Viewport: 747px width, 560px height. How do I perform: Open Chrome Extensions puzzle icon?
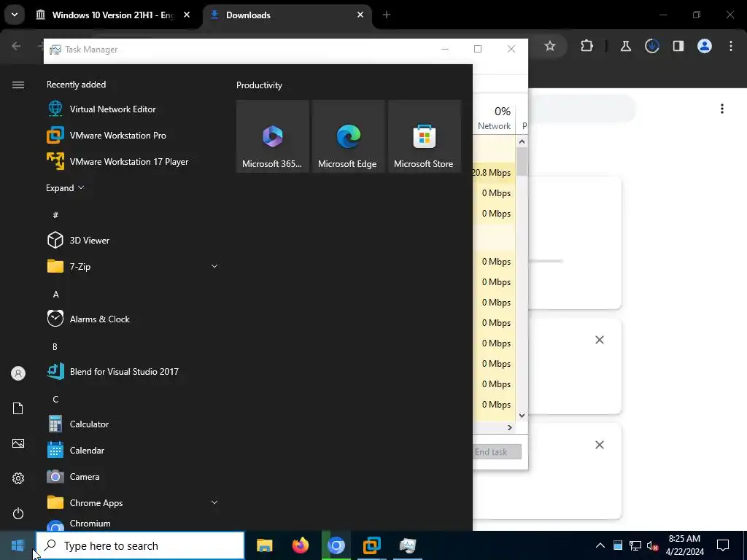click(x=587, y=46)
